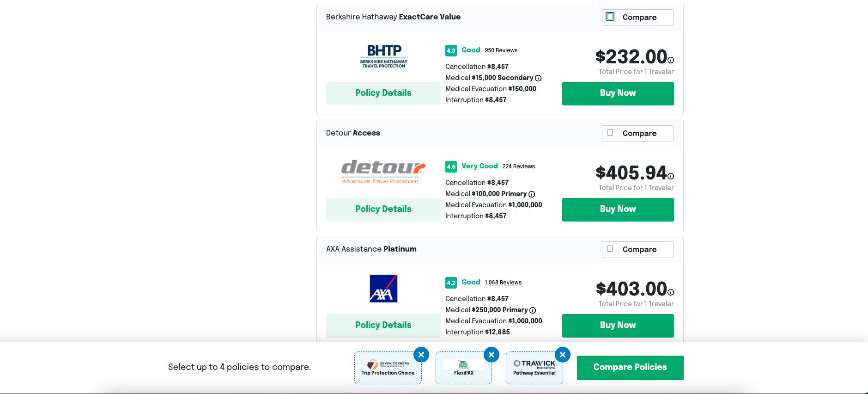Open 950 Reviews link for Berkshire Hathaway
This screenshot has height=394, width=868.
501,50
